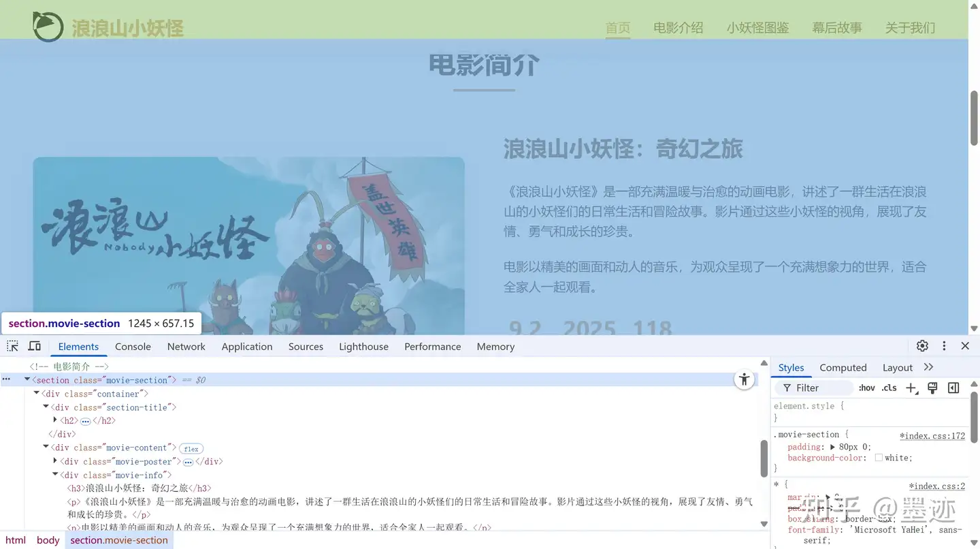Click the accessibility tree toggle button
980x549 pixels.
745,379
